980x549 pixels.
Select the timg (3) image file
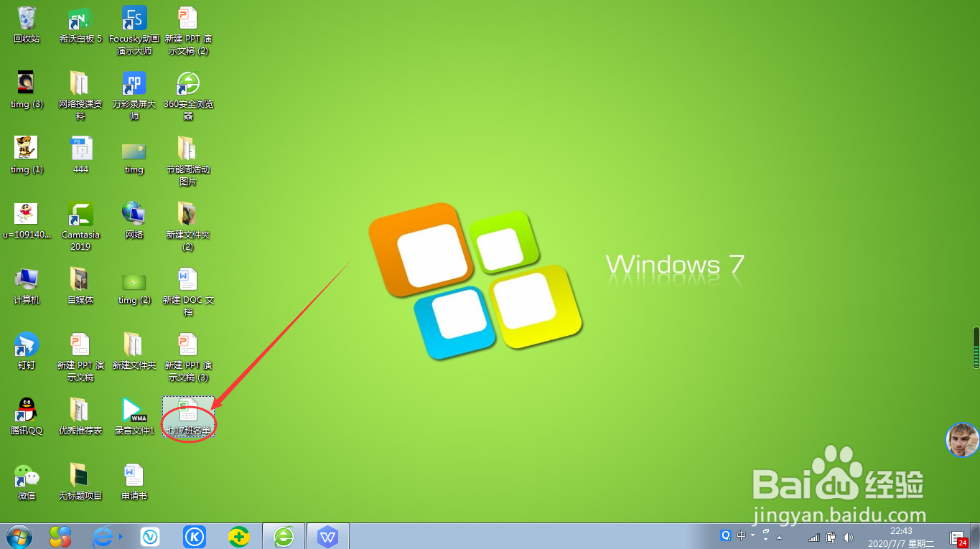point(27,90)
